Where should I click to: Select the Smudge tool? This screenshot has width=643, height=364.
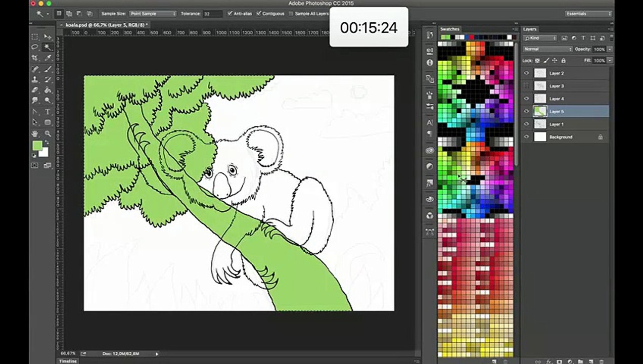coord(35,101)
